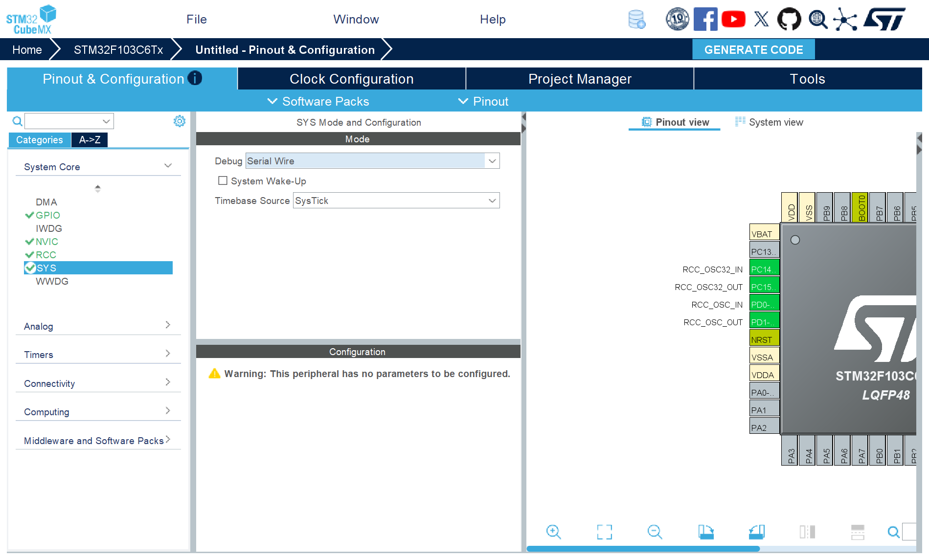The width and height of the screenshot is (929, 560).
Task: Fit the chip to the view
Action: [x=605, y=532]
